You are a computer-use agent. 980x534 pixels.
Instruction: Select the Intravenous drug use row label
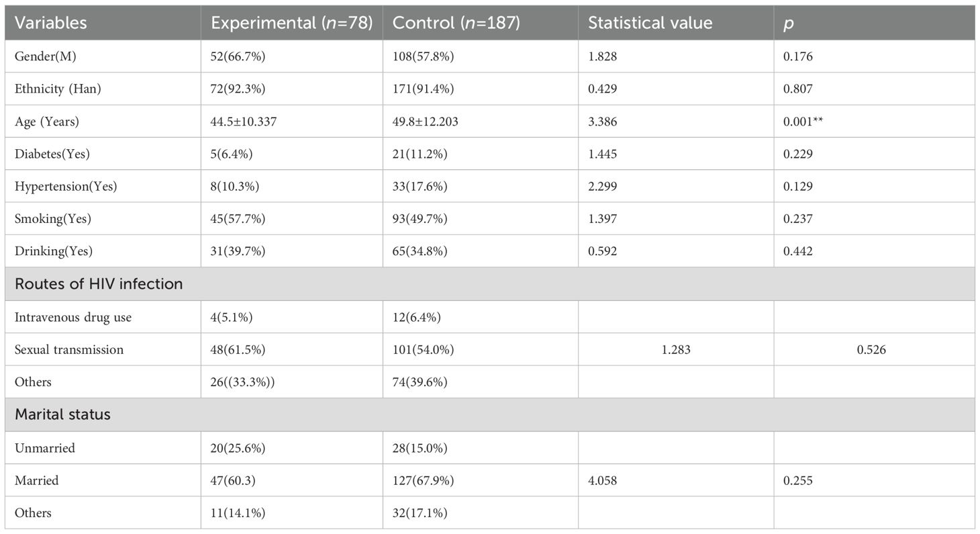point(73,317)
